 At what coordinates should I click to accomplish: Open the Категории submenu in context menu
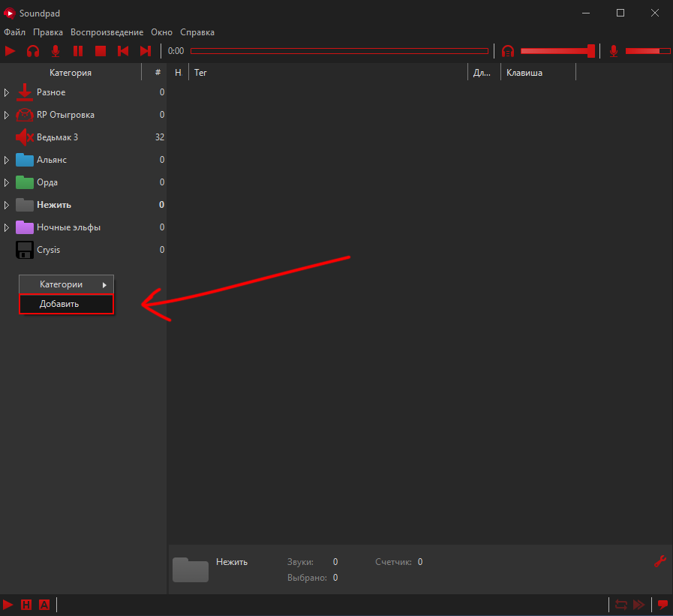pos(67,284)
